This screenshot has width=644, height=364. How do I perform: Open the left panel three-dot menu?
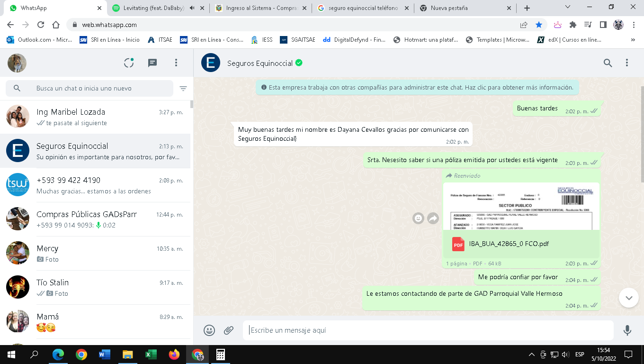tap(176, 63)
